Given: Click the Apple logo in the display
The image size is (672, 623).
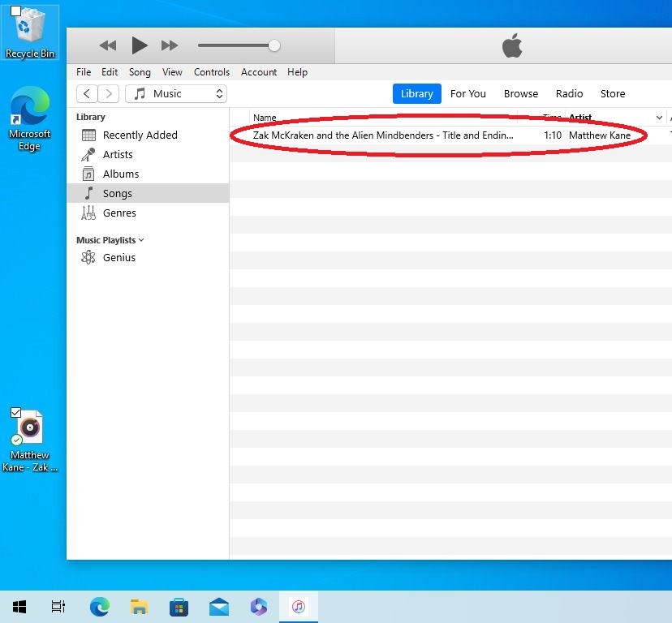Looking at the screenshot, I should pyautogui.click(x=512, y=45).
